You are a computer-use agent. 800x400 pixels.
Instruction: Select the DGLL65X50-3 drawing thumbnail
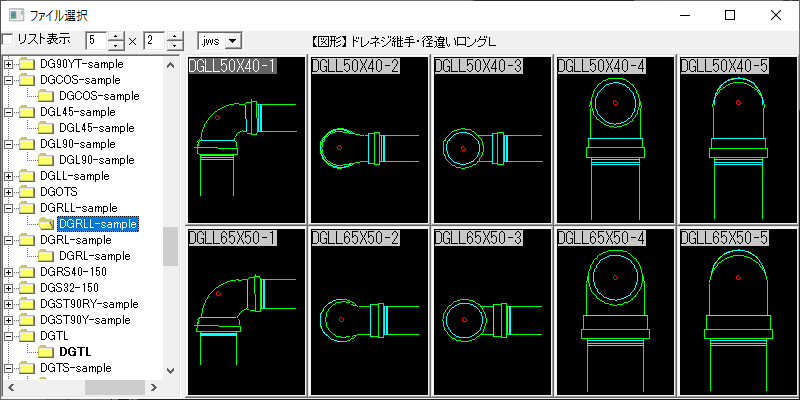[x=492, y=310]
